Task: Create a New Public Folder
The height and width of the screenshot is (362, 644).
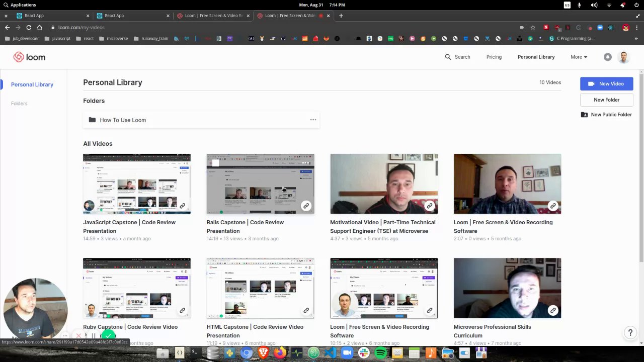Action: click(607, 115)
